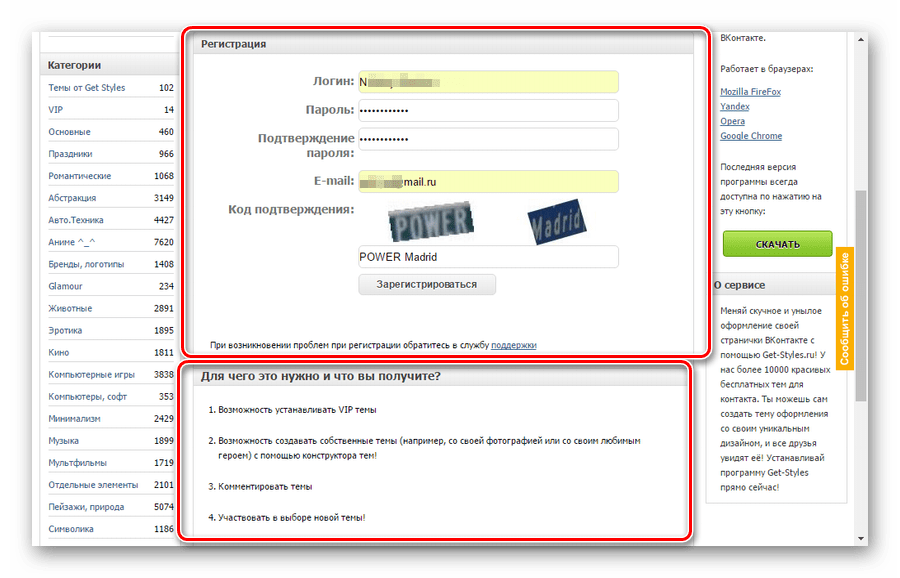
Task: Open the Эротика category
Action: click(65, 331)
